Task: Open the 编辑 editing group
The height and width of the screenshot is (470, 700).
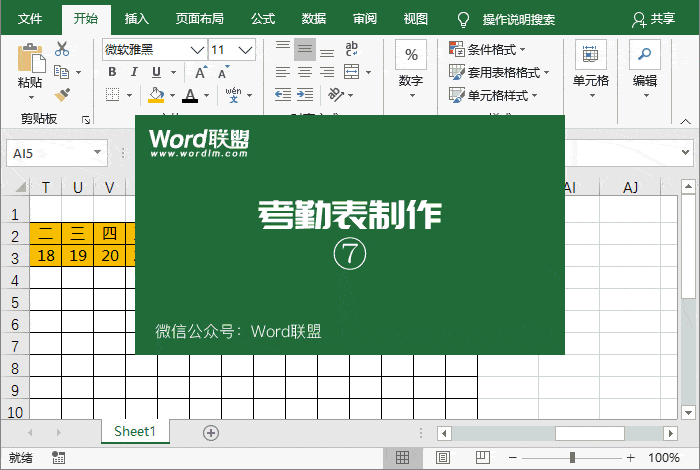Action: coord(645,69)
